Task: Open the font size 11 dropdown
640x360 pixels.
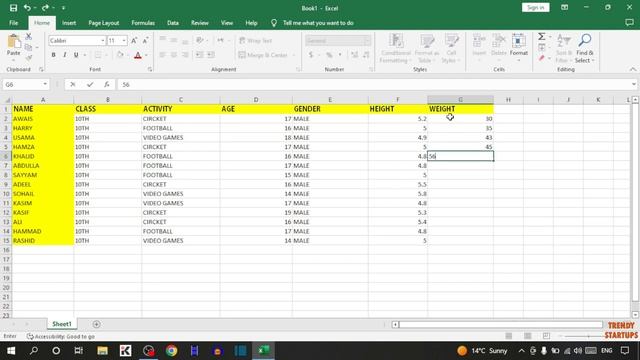Action: 124,40
